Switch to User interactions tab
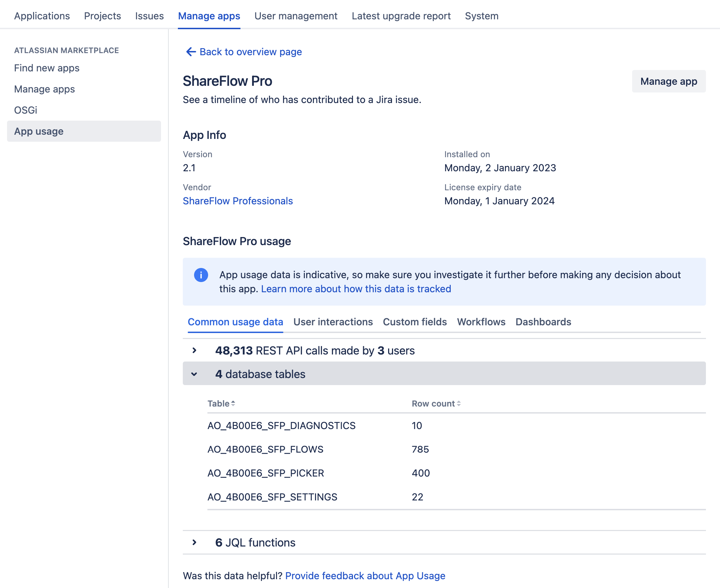 pyautogui.click(x=333, y=322)
